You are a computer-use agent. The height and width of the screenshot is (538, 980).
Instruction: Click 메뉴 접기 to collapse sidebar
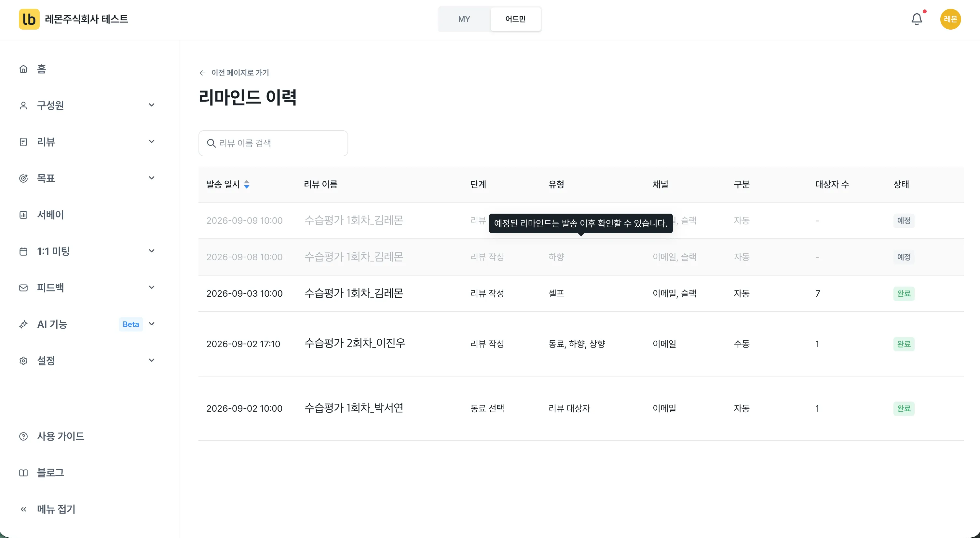[56, 509]
